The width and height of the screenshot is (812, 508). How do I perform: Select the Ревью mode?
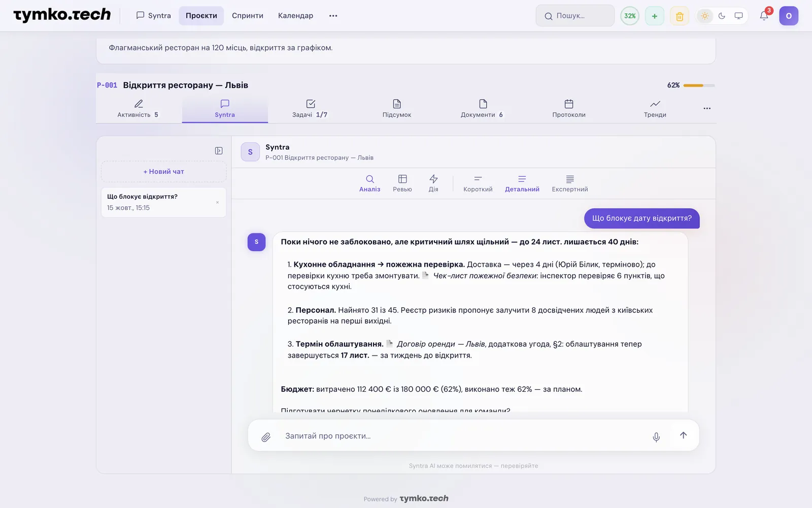tap(402, 183)
